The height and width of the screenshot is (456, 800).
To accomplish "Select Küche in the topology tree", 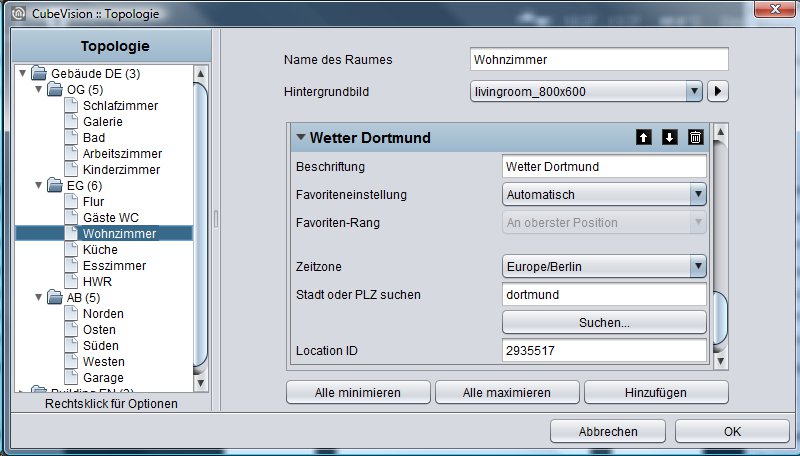I will [x=100, y=249].
